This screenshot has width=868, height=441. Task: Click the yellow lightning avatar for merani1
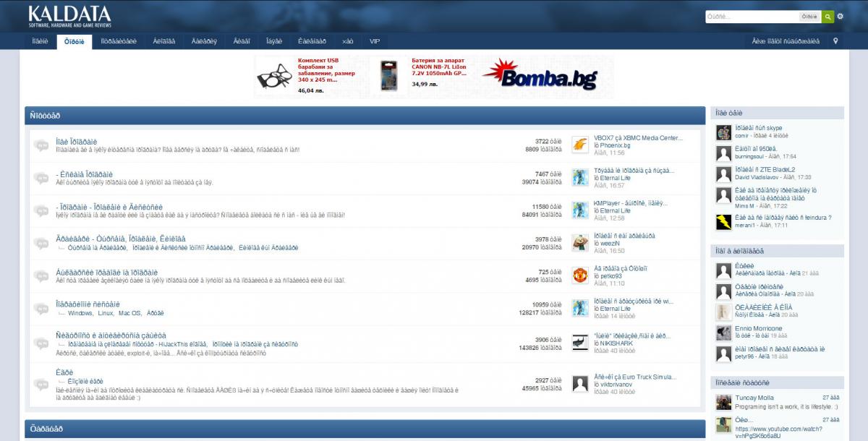pyautogui.click(x=723, y=222)
